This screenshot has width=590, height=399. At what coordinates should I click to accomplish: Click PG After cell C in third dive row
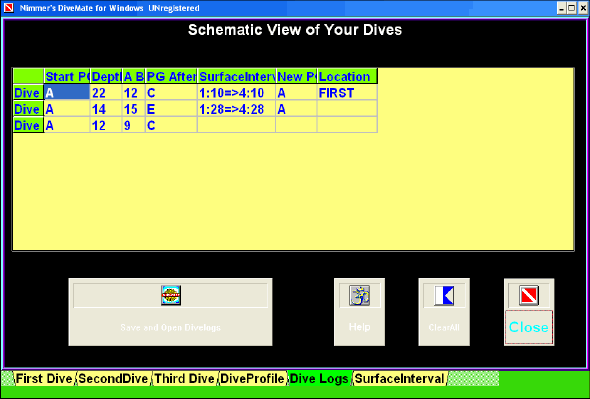tap(171, 125)
